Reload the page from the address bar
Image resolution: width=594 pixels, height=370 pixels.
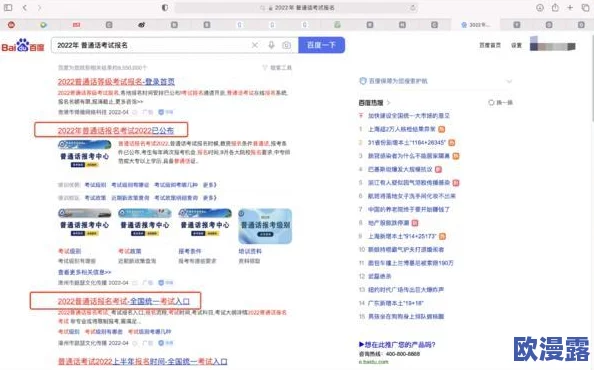point(413,8)
